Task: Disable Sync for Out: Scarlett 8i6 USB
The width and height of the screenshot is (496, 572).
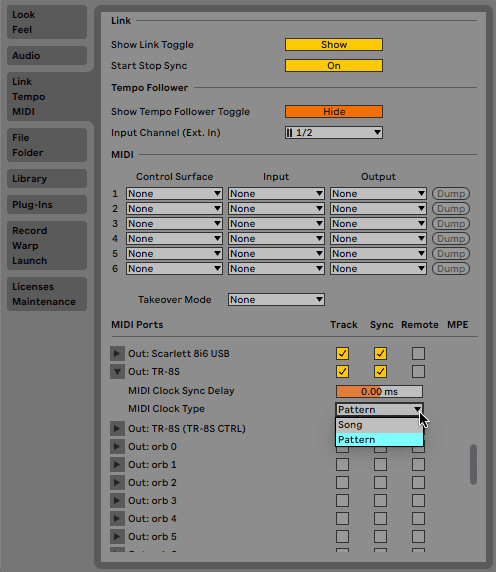Action: (x=380, y=353)
